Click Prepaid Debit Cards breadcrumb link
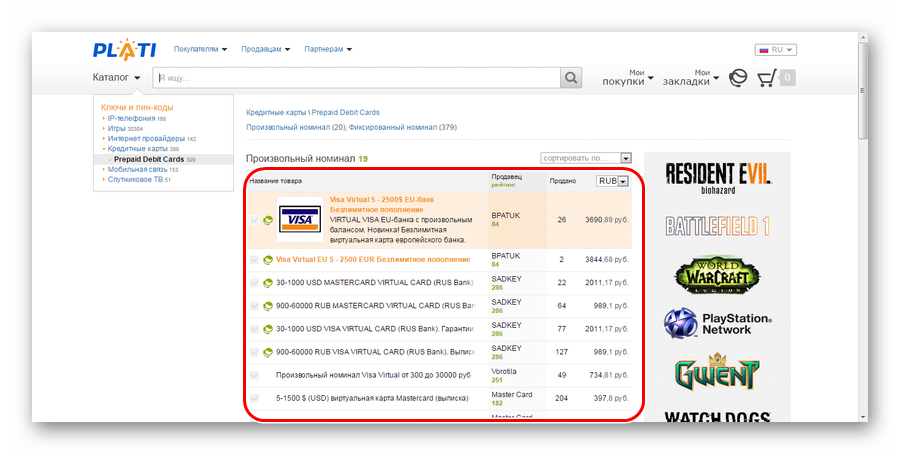The width and height of the screenshot is (900, 454). point(346,112)
